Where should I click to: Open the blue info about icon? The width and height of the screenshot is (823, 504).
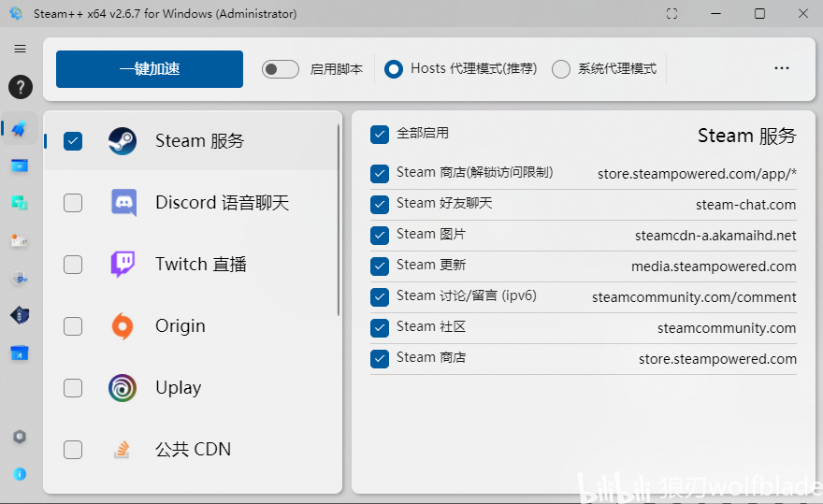click(x=20, y=475)
